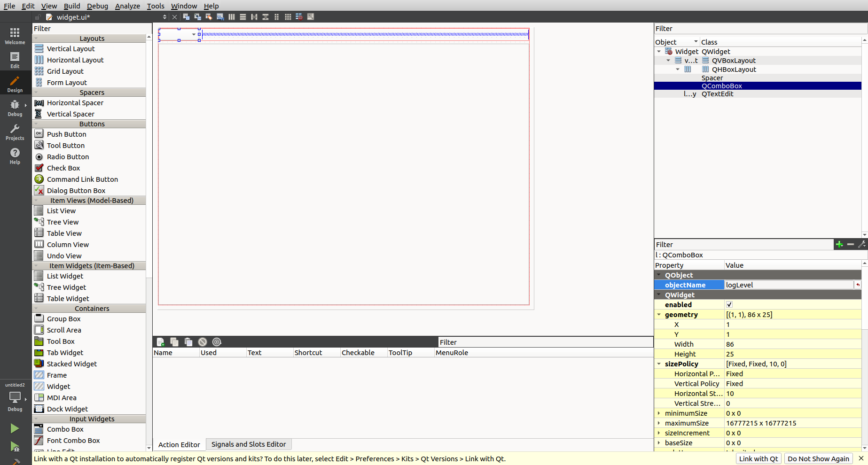Click Edit Tab Order toolbar icon
Screen dimensions: 868x465
coord(220,17)
